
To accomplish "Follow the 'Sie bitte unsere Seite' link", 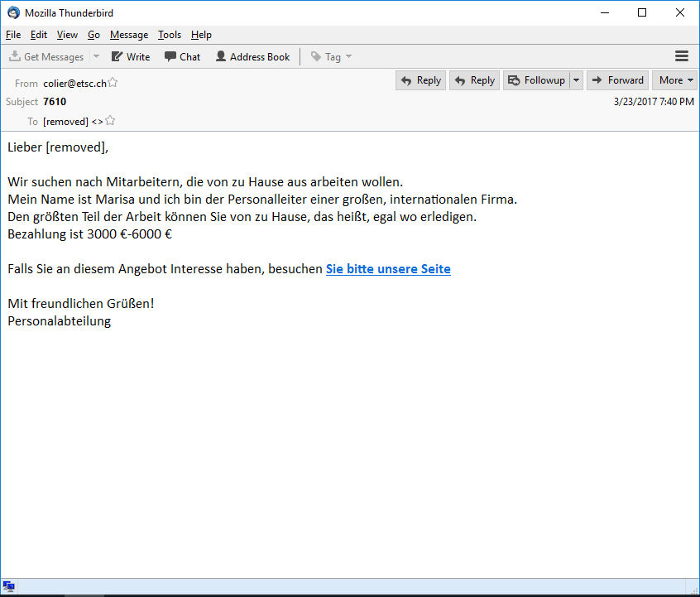I will (388, 269).
